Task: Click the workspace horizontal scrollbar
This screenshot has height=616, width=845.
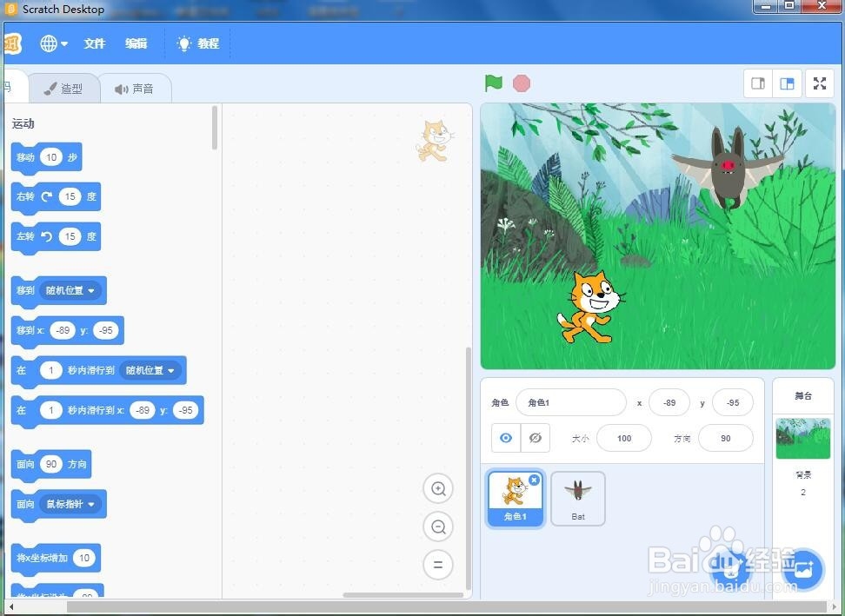Action: pos(403,595)
